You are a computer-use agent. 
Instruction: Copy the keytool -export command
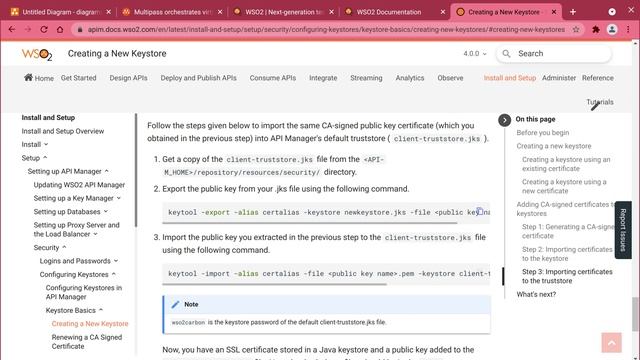[480, 211]
